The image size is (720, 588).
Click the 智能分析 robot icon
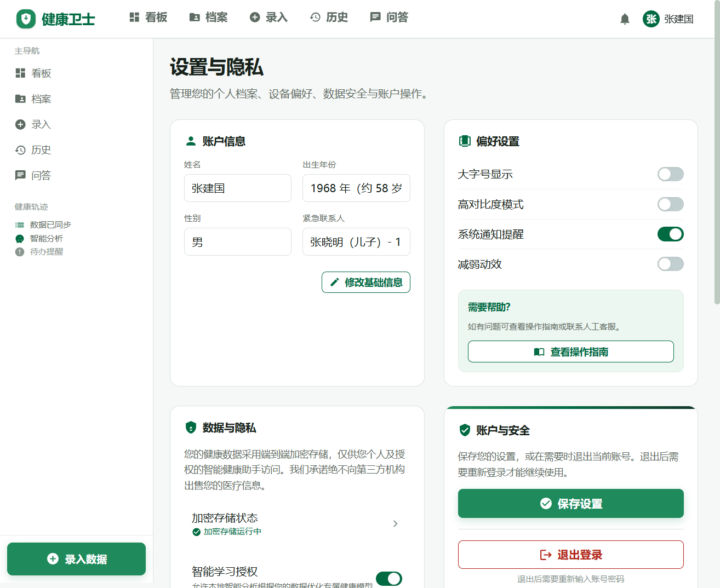pos(20,239)
